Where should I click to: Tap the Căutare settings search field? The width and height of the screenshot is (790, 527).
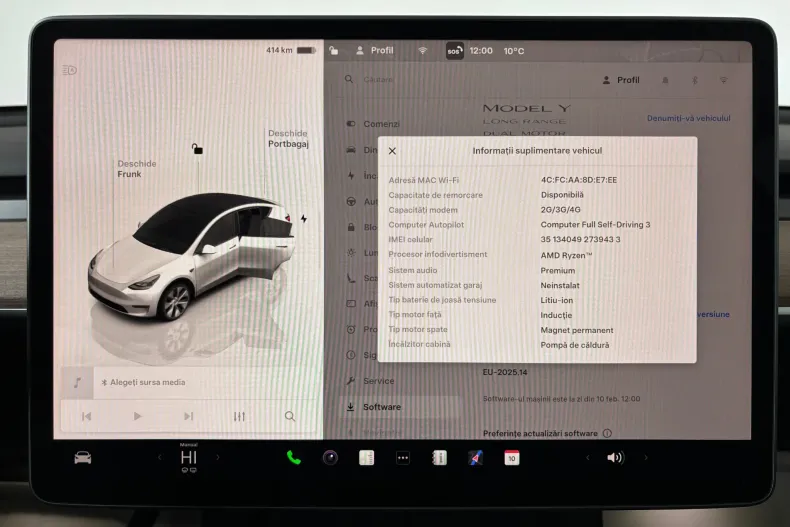click(x=378, y=79)
